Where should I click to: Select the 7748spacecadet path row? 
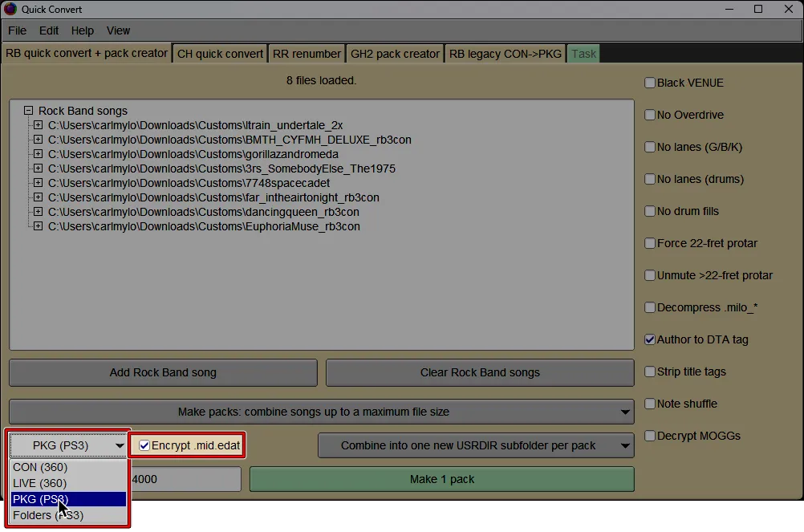click(x=189, y=182)
